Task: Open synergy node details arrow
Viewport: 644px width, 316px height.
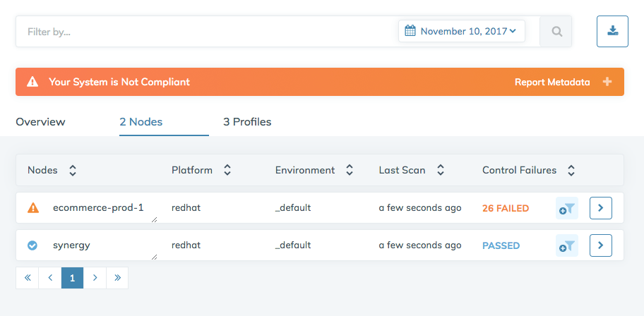Action: click(x=600, y=245)
